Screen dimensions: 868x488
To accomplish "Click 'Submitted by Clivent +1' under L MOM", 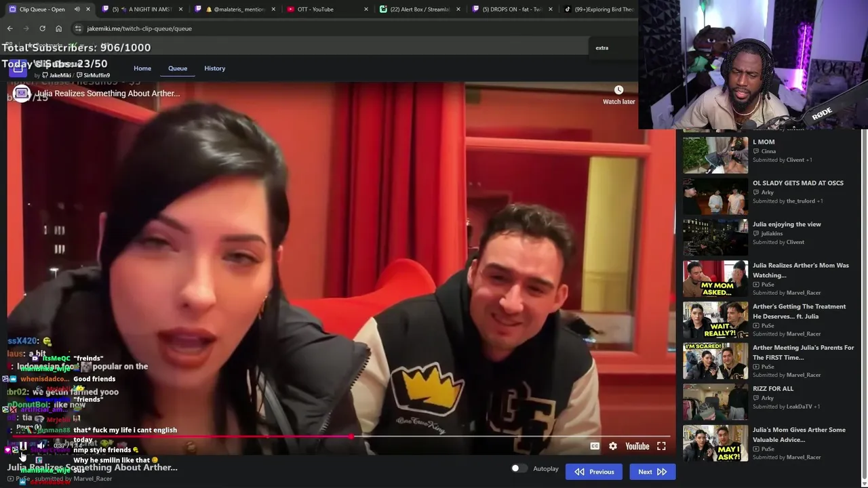I will click(x=783, y=160).
